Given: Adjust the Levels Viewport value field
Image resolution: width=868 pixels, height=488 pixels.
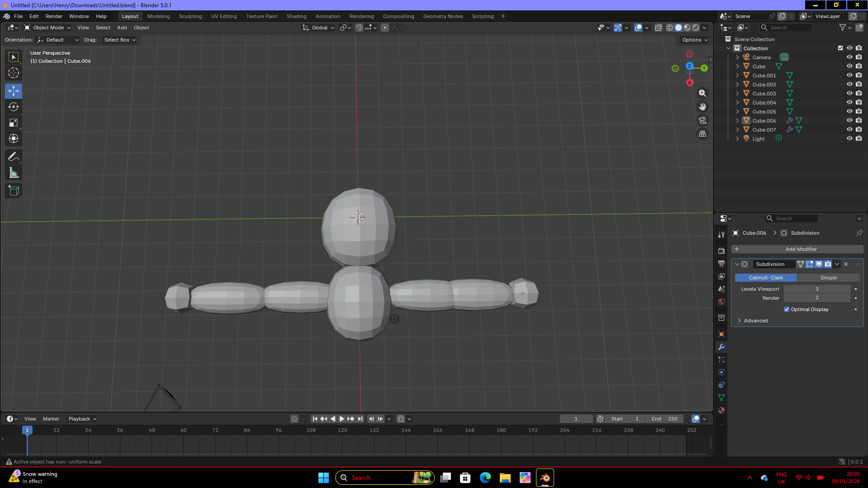Looking at the screenshot, I should [817, 289].
